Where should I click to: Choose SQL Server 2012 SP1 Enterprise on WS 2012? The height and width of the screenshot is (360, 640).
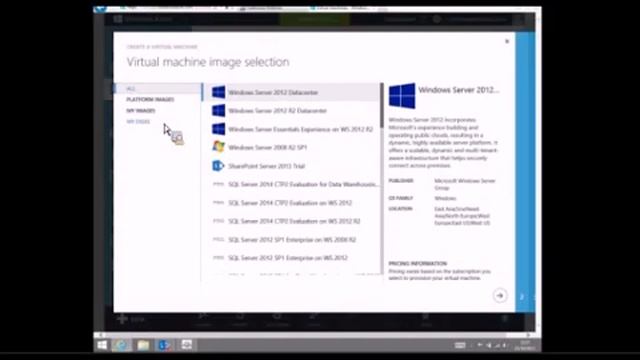click(291, 258)
